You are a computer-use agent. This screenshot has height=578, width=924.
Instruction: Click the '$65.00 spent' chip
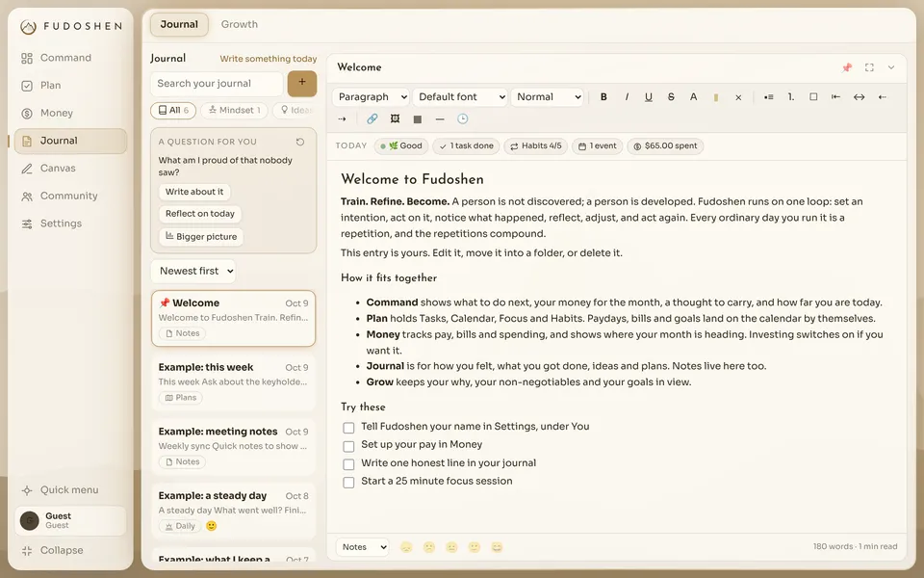[x=665, y=146]
